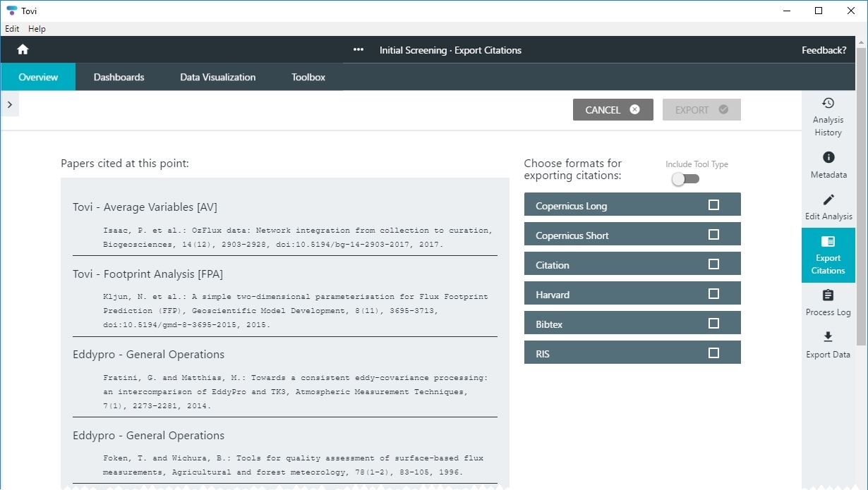Screen dimensions: 868x490
Task: Switch to the Dashboards tab
Action: tap(119, 77)
